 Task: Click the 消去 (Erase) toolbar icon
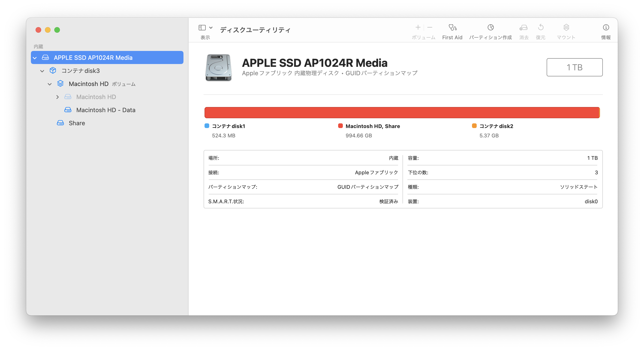pos(523,28)
